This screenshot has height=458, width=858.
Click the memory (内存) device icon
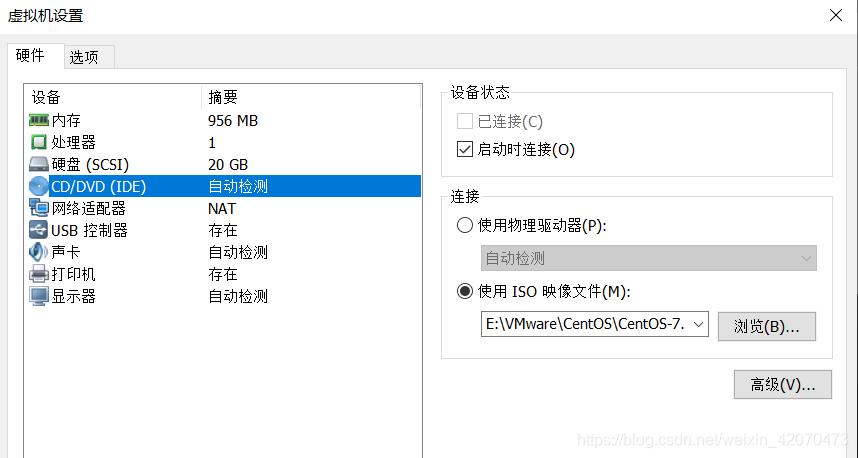coord(39,121)
